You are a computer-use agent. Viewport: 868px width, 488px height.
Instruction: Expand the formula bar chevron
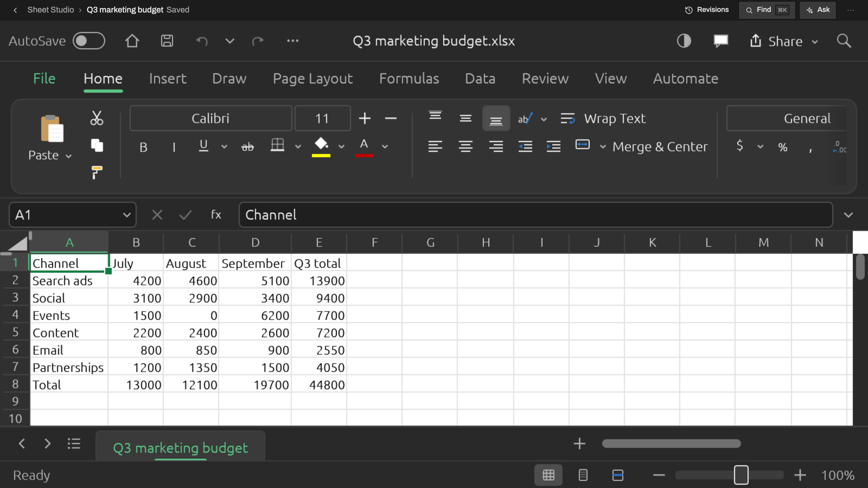click(x=848, y=215)
